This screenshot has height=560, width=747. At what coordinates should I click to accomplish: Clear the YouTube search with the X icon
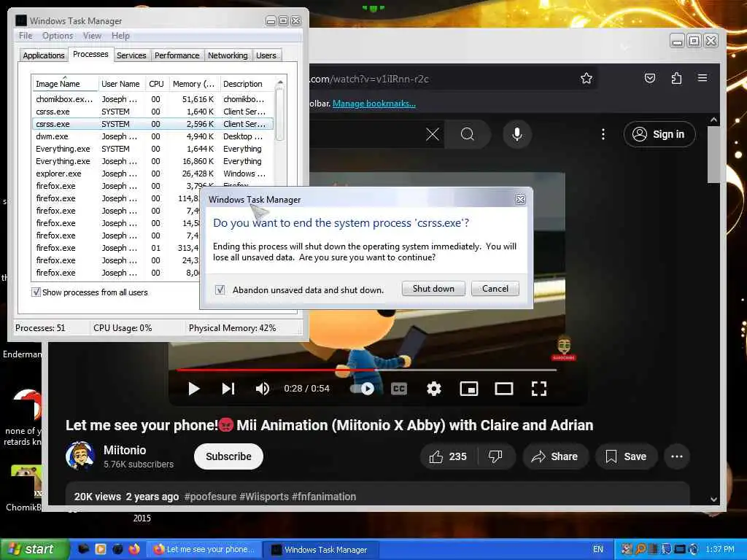tap(432, 134)
